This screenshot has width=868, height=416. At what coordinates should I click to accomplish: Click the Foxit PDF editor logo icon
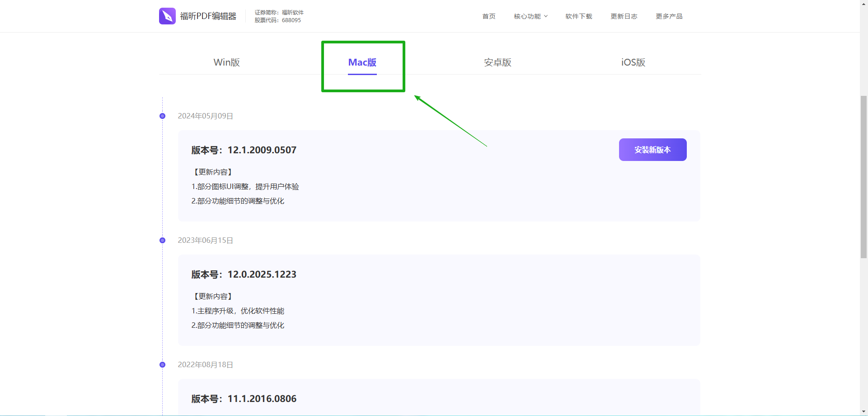tap(167, 16)
